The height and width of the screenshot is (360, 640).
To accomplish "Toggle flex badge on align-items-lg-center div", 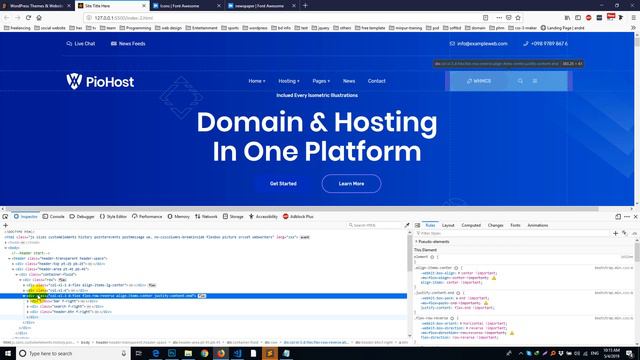I will pyautogui.click(x=152, y=285).
